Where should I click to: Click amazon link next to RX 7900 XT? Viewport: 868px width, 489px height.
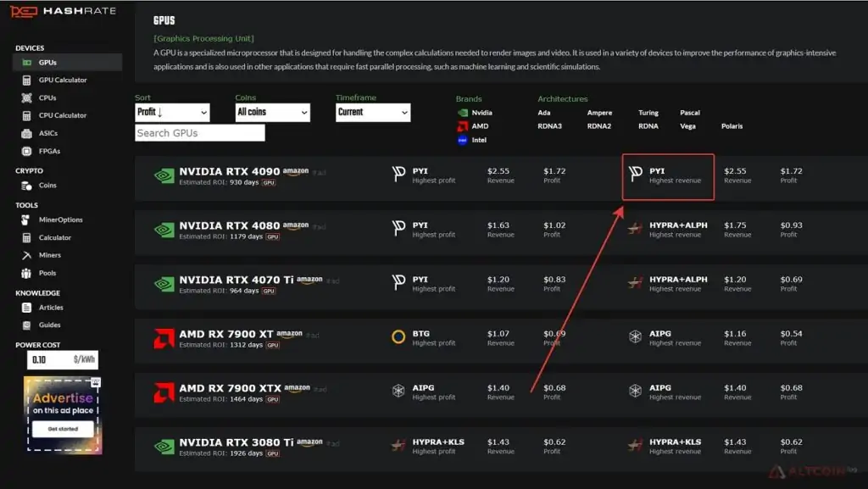pos(290,334)
